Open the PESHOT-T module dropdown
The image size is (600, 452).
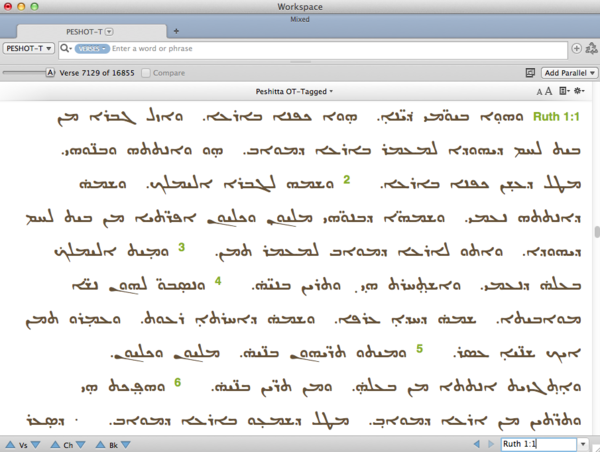(29, 48)
